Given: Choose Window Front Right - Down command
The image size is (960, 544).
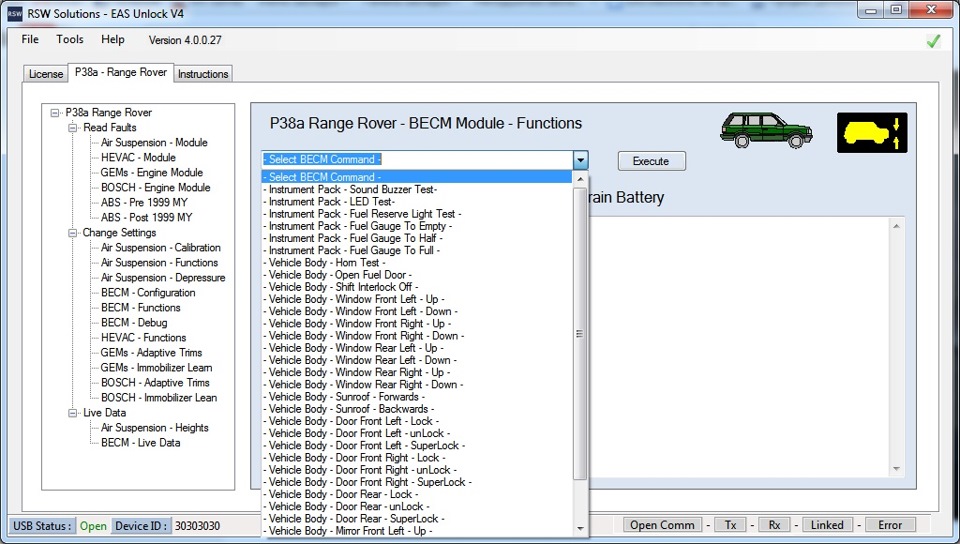Looking at the screenshot, I should click(417, 336).
